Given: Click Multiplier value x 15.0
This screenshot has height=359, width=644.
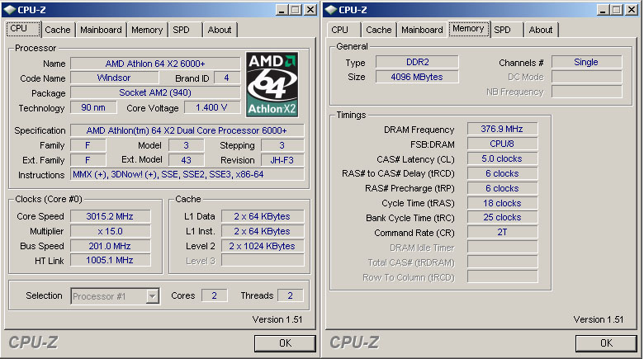Looking at the screenshot, I should [x=110, y=231].
